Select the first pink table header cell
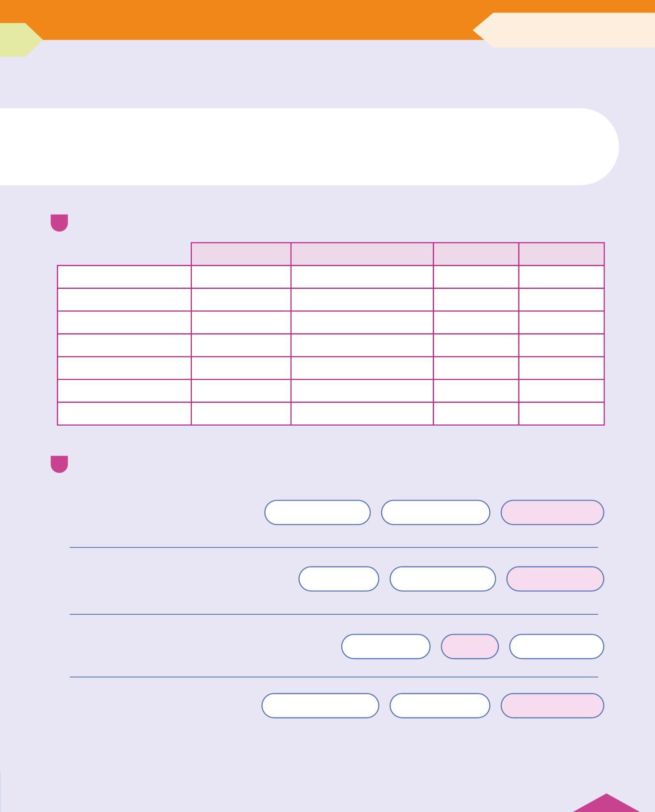The image size is (655, 812). pos(241,254)
